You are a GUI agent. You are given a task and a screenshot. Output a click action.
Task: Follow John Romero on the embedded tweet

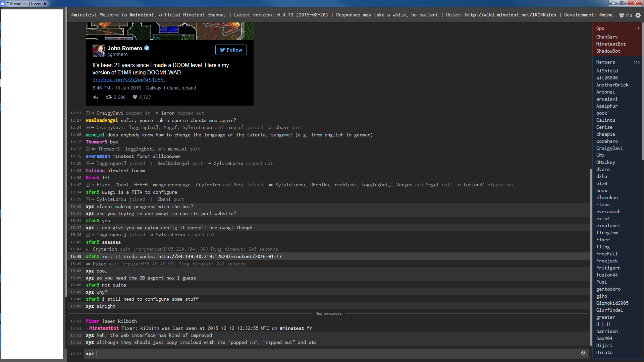click(231, 50)
